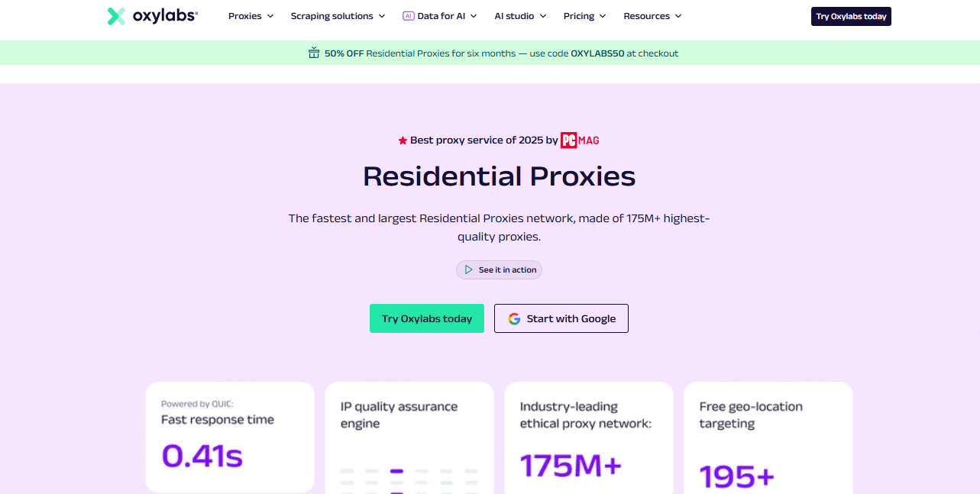980x494 pixels.
Task: Click the PCMAG logo
Action: [x=579, y=140]
